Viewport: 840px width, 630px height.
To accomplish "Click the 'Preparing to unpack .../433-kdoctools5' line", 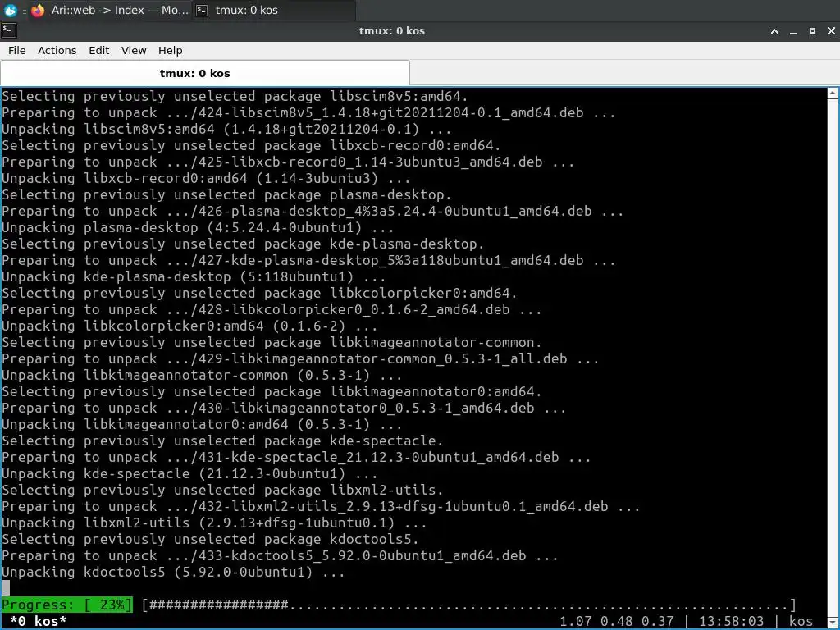I will point(280,556).
